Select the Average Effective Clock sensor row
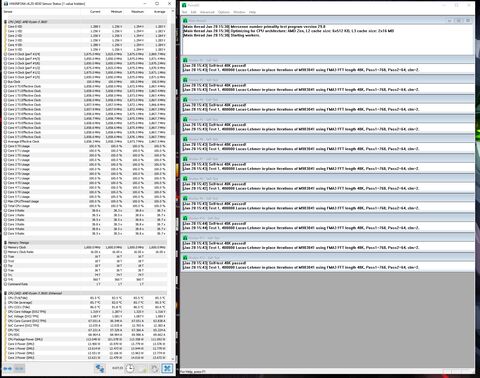The height and width of the screenshot is (378, 480). pos(85,141)
